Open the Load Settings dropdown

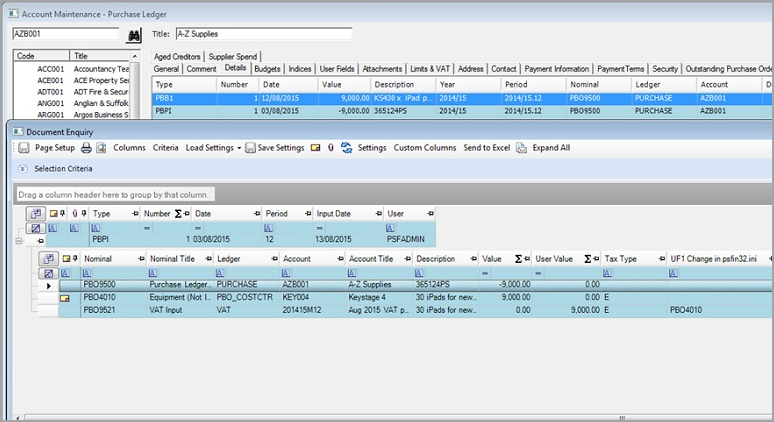[213, 148]
